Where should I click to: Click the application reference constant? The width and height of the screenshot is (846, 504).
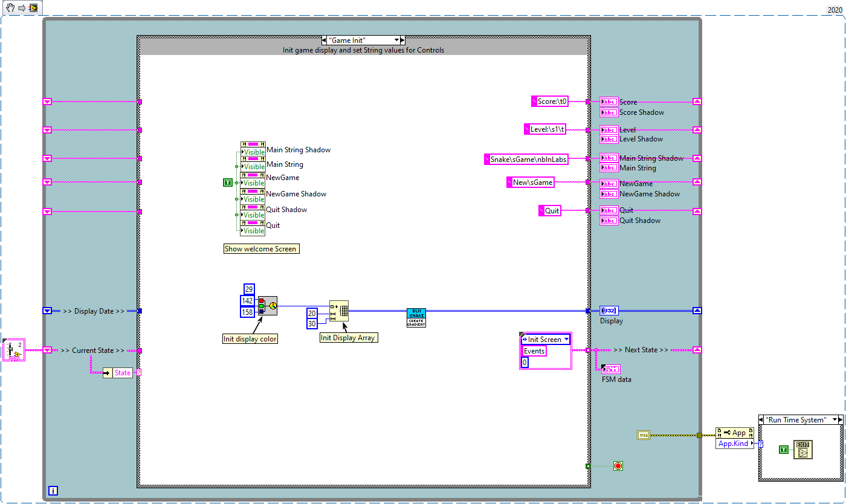click(x=643, y=435)
